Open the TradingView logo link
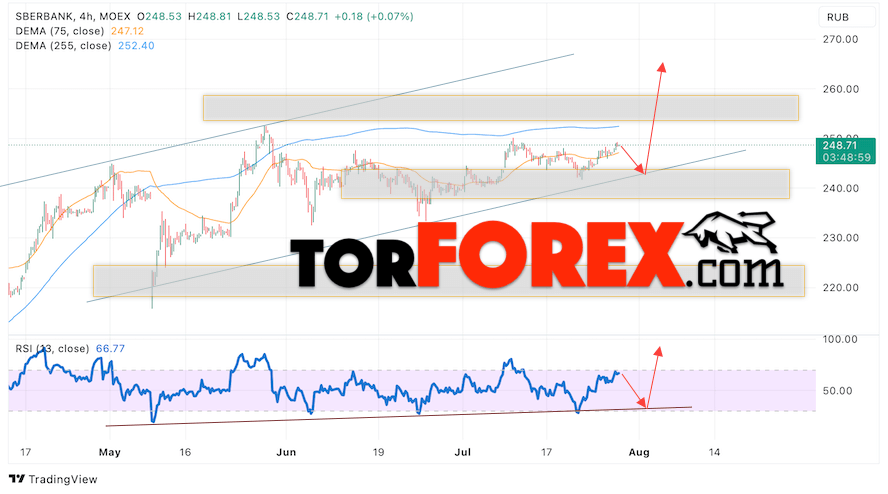 (53, 479)
